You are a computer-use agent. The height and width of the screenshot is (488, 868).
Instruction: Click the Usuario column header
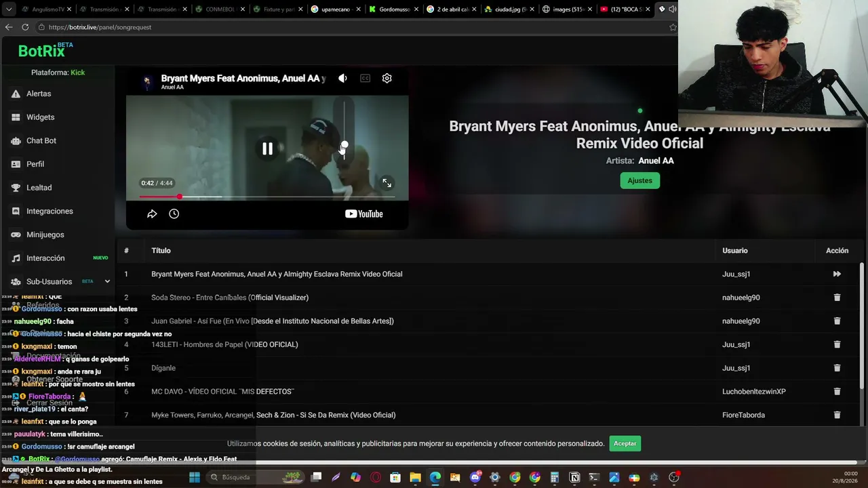click(x=735, y=251)
